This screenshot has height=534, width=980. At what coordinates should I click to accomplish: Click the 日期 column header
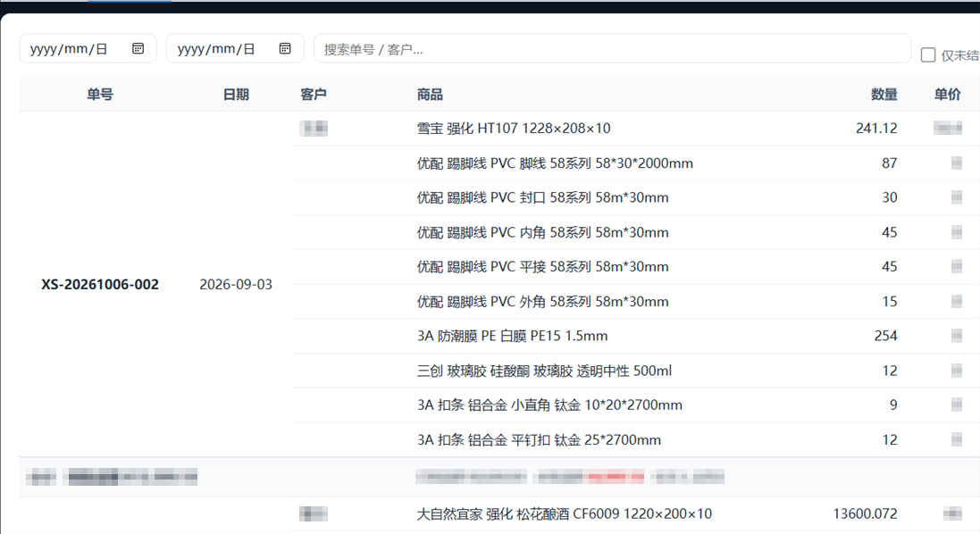[x=236, y=95]
